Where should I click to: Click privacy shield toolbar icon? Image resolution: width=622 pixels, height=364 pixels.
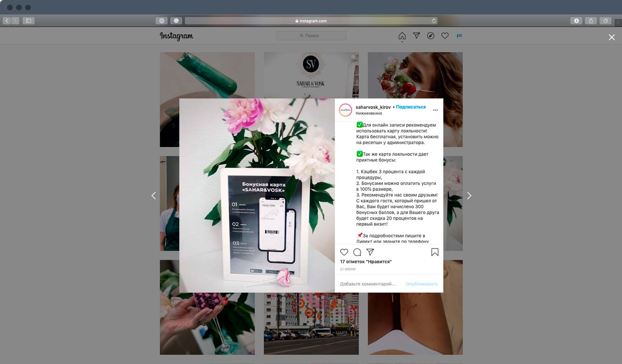click(162, 21)
